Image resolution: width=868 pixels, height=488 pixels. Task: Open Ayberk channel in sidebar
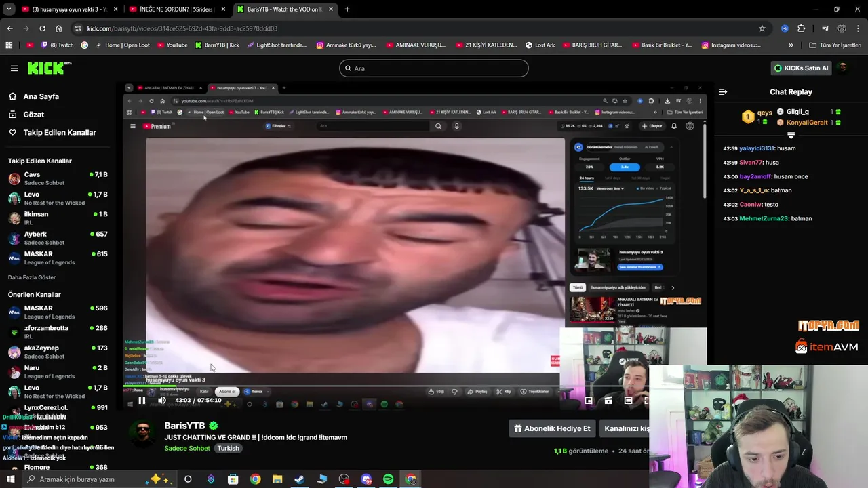58,239
